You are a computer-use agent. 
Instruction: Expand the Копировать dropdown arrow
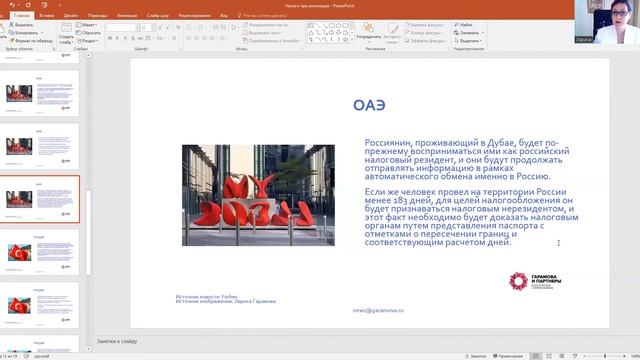tap(42, 33)
